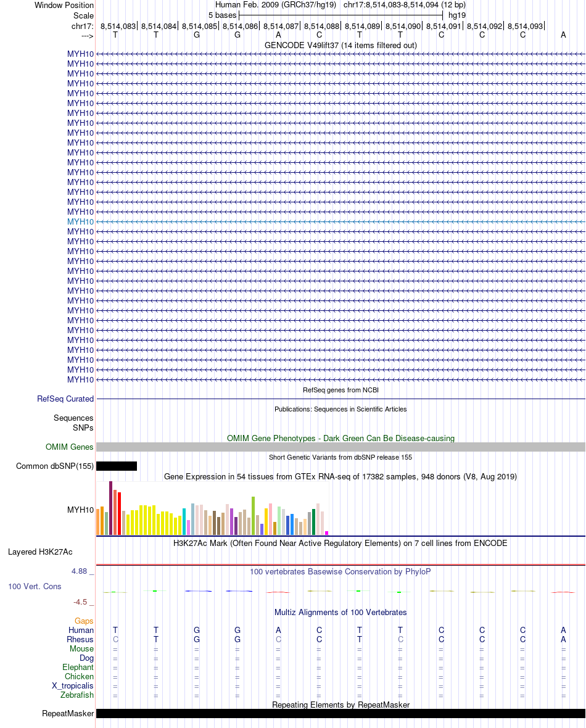
Task: Click the Sequences track label
Action: (73, 418)
